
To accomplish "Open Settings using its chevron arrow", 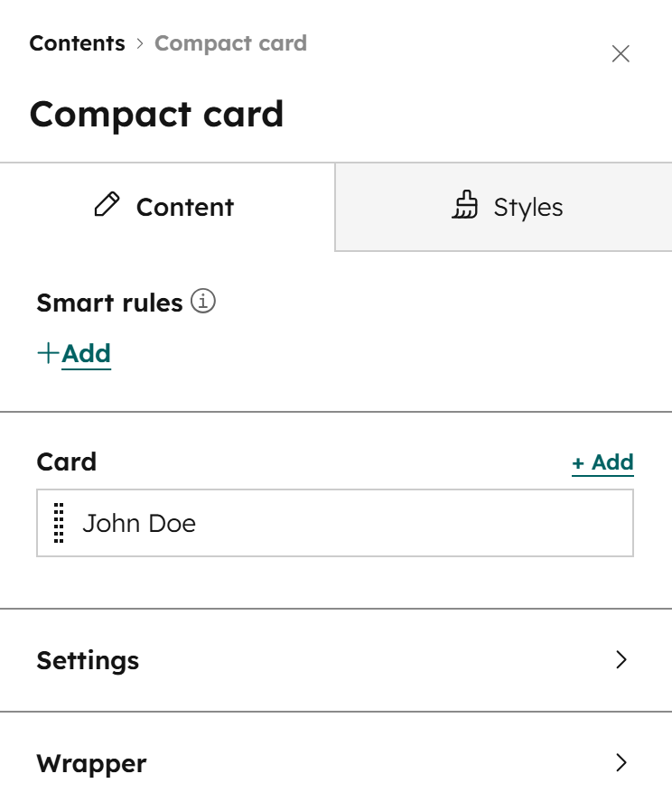I will (x=621, y=660).
